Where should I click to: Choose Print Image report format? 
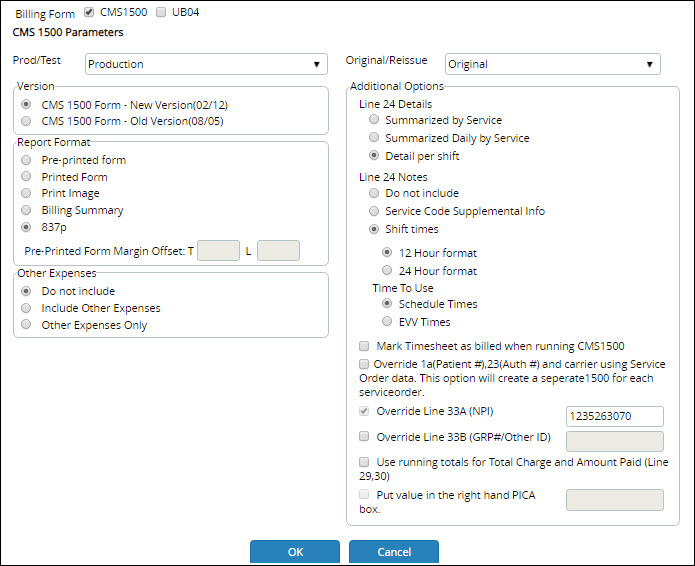[26, 193]
